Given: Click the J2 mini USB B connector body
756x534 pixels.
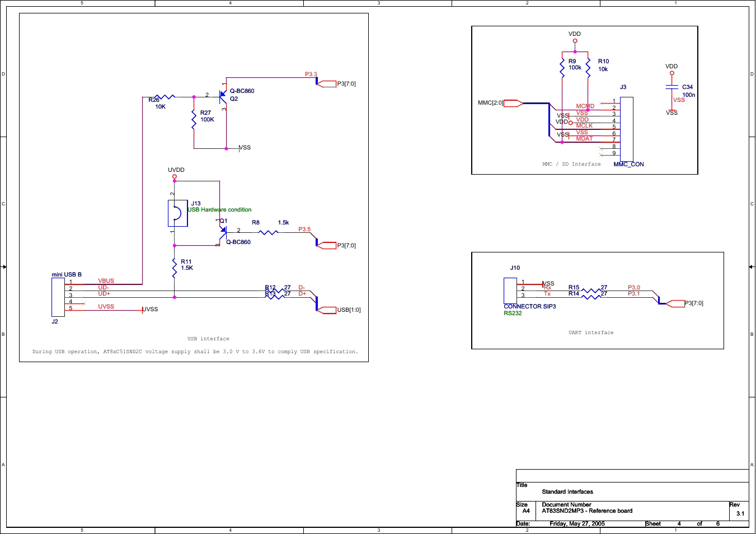Looking at the screenshot, I should pyautogui.click(x=58, y=297).
